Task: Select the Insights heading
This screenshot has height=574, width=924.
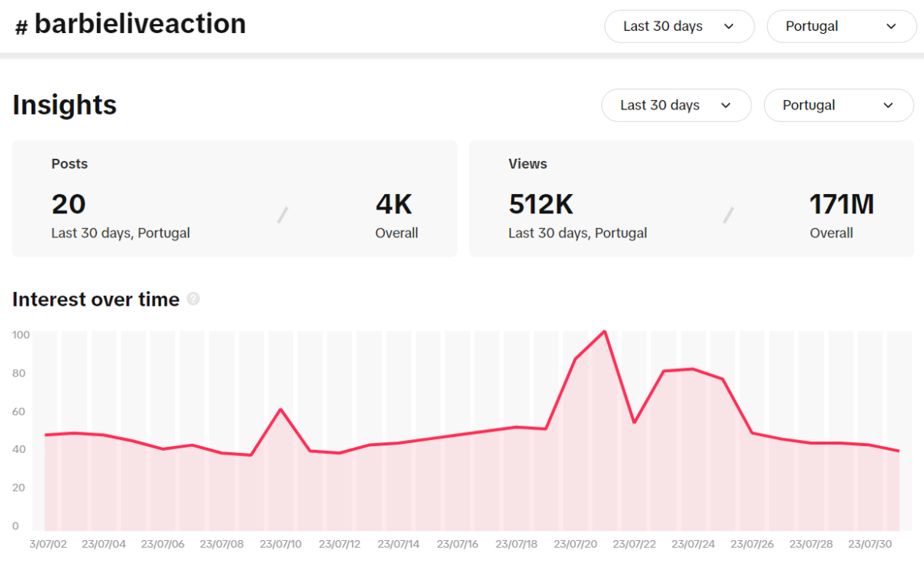Action: (x=65, y=105)
